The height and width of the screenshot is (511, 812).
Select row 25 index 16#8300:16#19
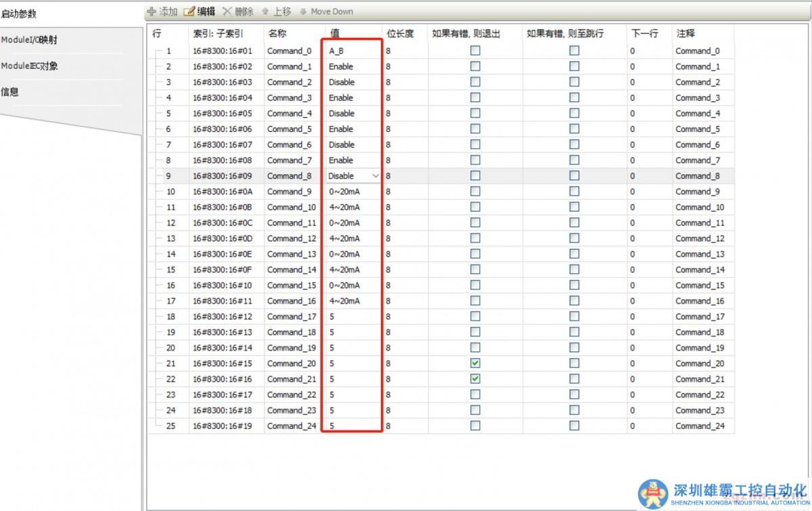tap(222, 426)
